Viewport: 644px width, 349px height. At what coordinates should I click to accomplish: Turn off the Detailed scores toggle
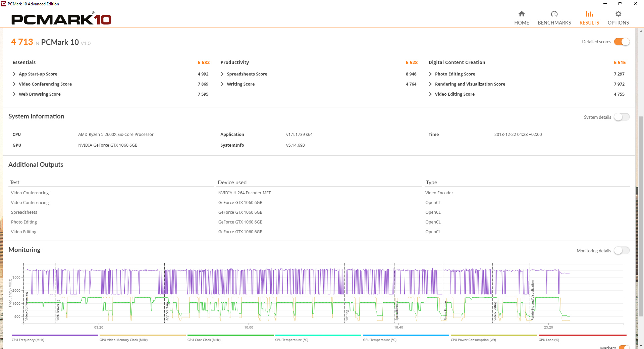click(x=622, y=42)
